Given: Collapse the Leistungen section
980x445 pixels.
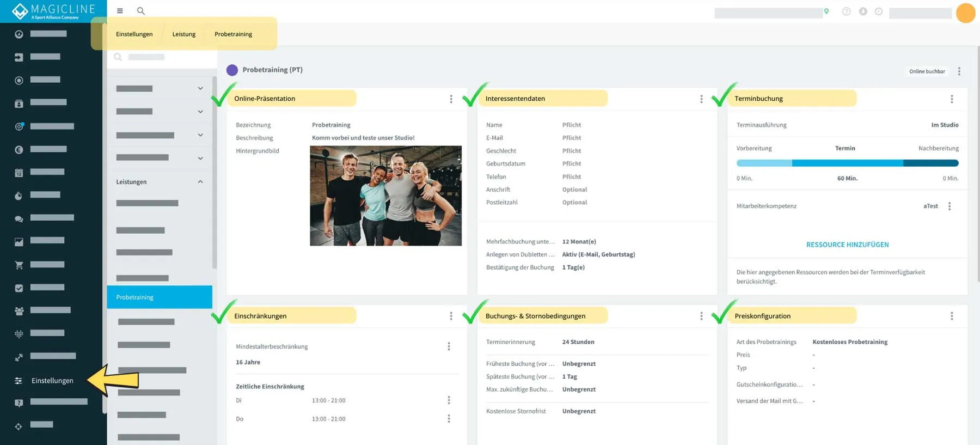Looking at the screenshot, I should pyautogui.click(x=200, y=182).
